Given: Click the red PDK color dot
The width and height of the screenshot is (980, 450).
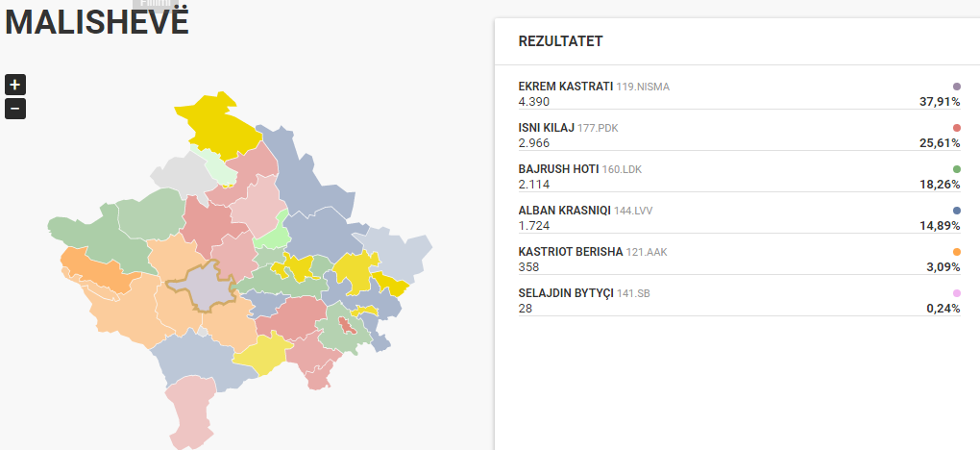Looking at the screenshot, I should 956,128.
